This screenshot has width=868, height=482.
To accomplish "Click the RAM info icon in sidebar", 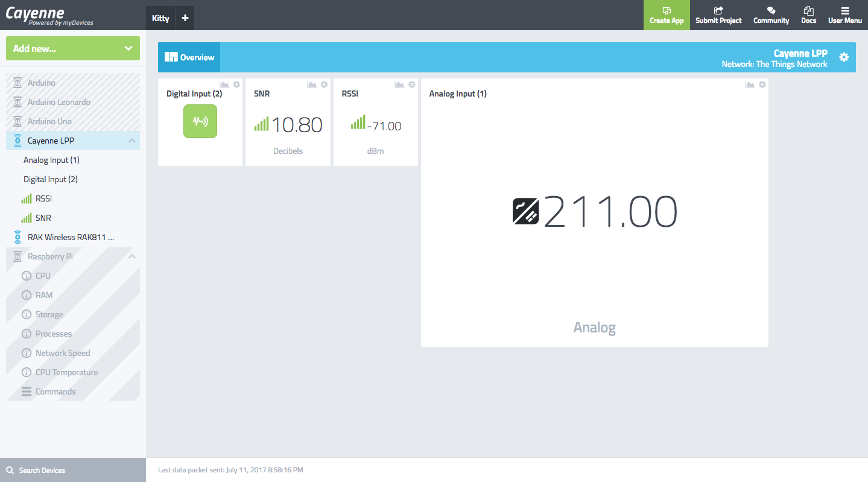I will coord(26,295).
